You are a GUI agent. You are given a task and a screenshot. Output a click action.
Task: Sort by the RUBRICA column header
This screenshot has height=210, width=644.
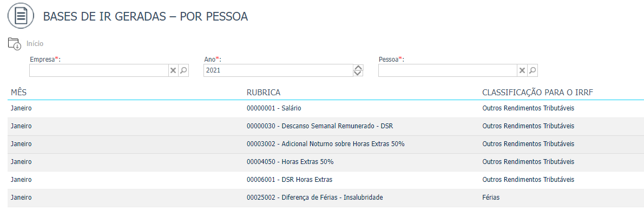(264, 93)
